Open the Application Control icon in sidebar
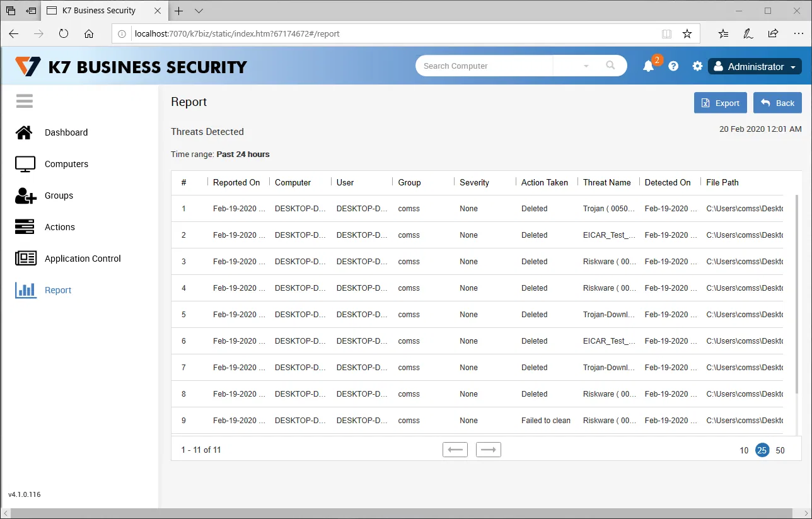 point(26,259)
